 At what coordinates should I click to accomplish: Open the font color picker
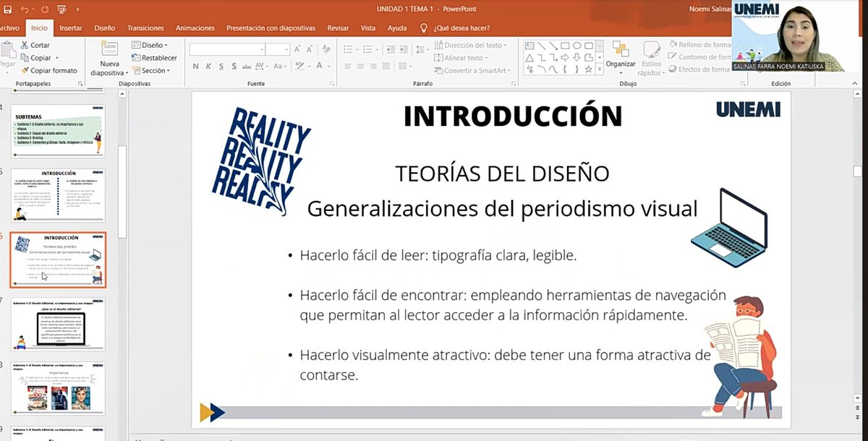coord(318,67)
